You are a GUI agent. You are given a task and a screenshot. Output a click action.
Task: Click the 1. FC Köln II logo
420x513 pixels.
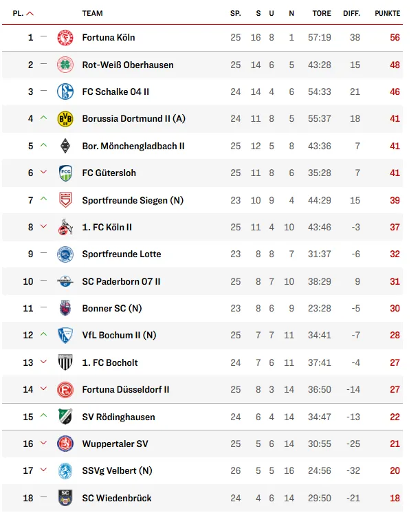click(x=65, y=227)
